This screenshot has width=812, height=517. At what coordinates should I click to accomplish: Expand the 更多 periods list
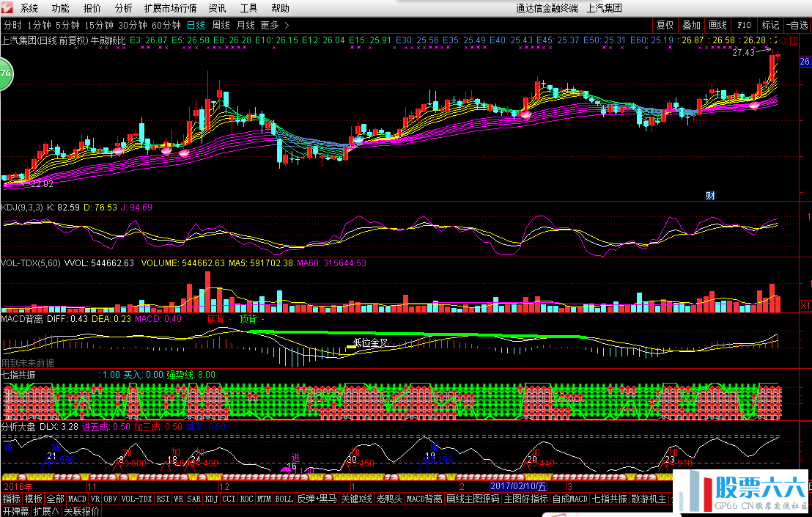(275, 25)
